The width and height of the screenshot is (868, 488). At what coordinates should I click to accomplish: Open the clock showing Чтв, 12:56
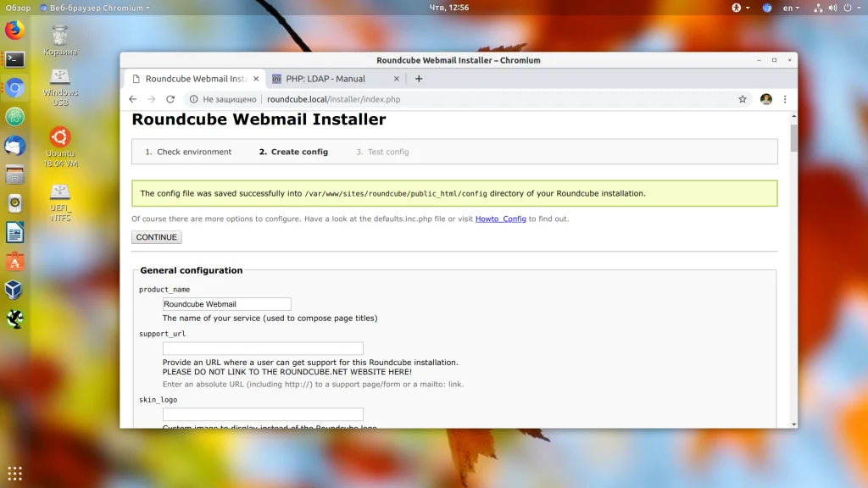pyautogui.click(x=449, y=8)
